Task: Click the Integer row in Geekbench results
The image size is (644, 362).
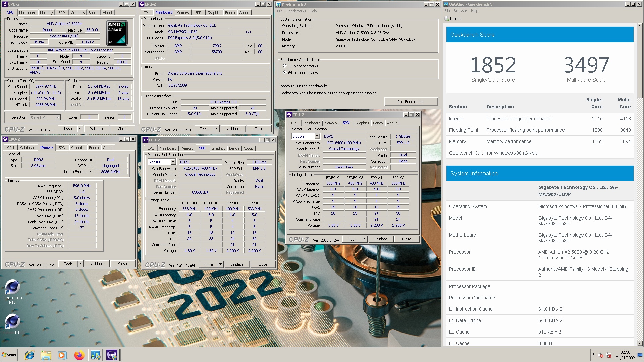Action: click(540, 119)
